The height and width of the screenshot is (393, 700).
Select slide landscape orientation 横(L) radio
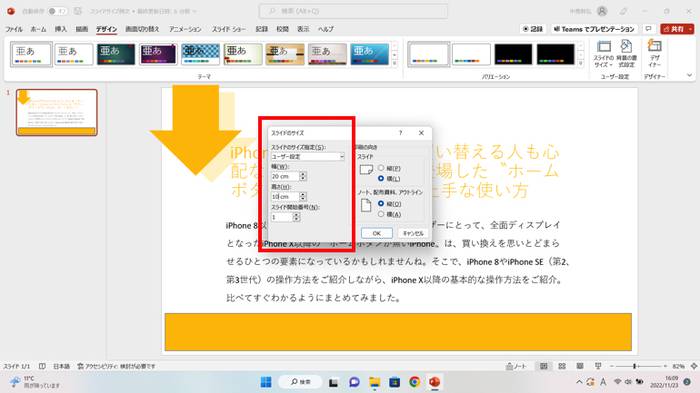click(381, 178)
